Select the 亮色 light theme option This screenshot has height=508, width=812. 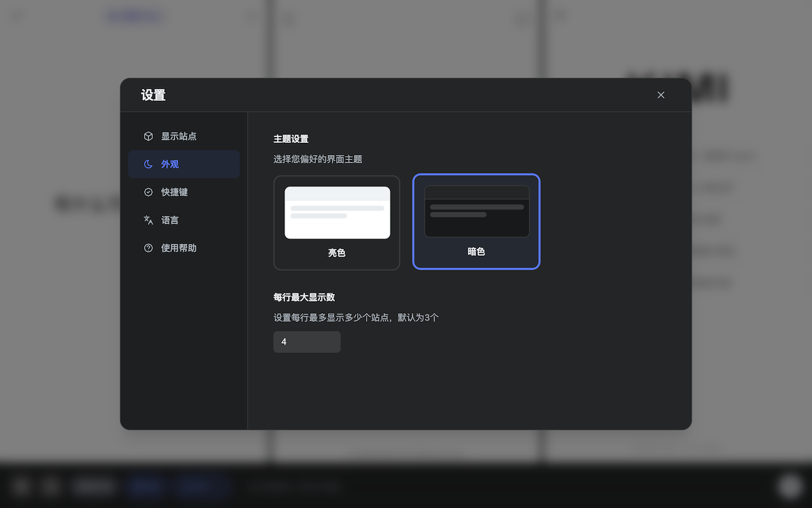[x=336, y=222]
